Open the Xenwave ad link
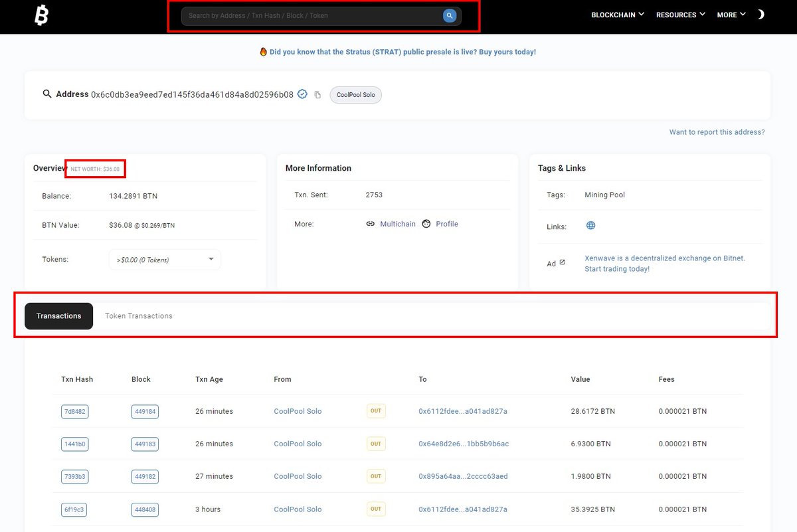The height and width of the screenshot is (532, 797). pyautogui.click(x=665, y=264)
